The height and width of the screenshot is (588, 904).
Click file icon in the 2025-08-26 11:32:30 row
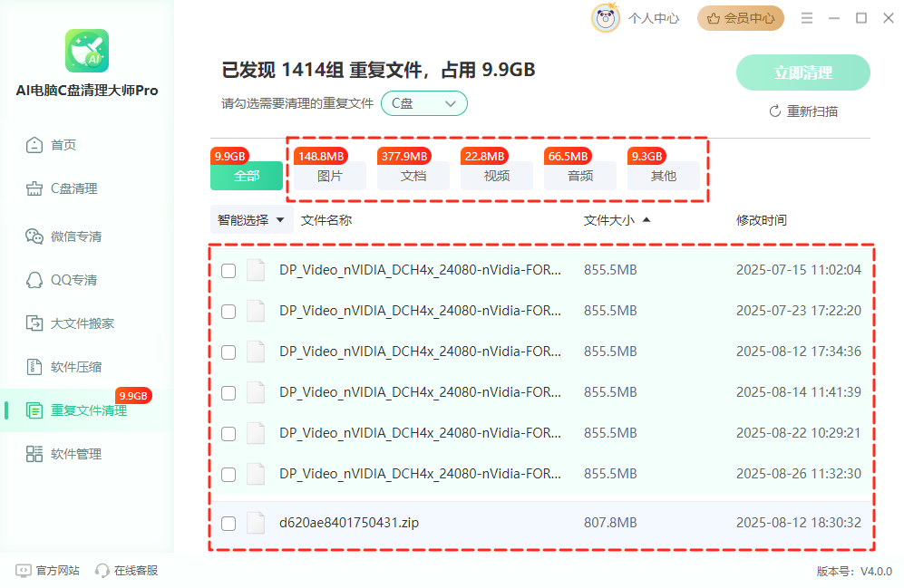click(x=256, y=474)
